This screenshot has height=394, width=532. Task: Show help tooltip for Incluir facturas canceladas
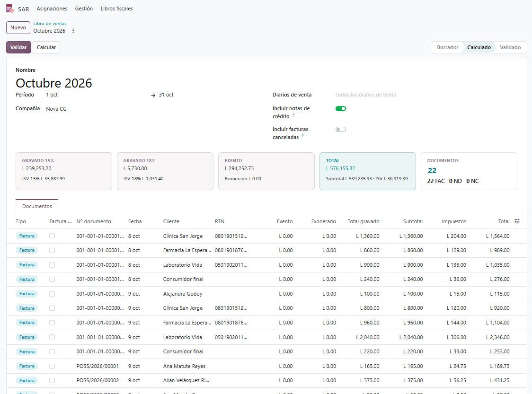[x=302, y=136]
